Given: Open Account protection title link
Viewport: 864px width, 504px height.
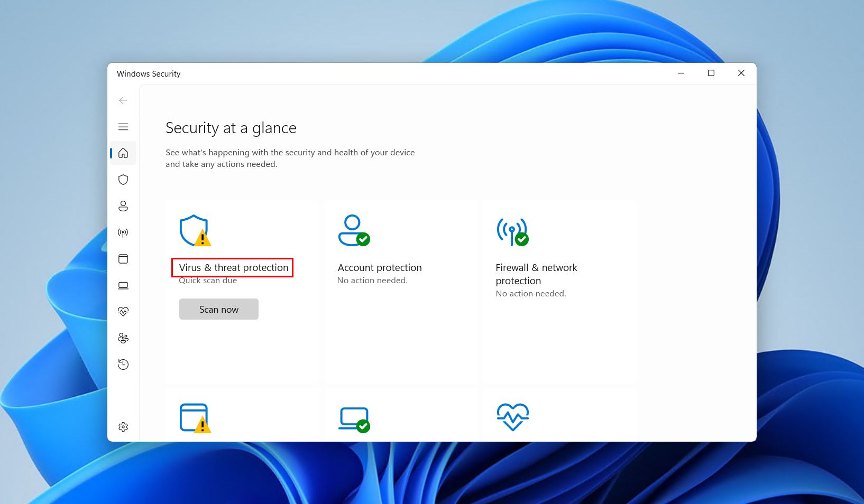Looking at the screenshot, I should pyautogui.click(x=380, y=268).
